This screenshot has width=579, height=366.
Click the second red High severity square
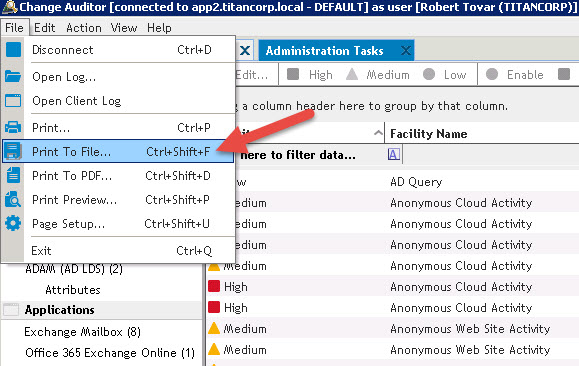[x=214, y=307]
